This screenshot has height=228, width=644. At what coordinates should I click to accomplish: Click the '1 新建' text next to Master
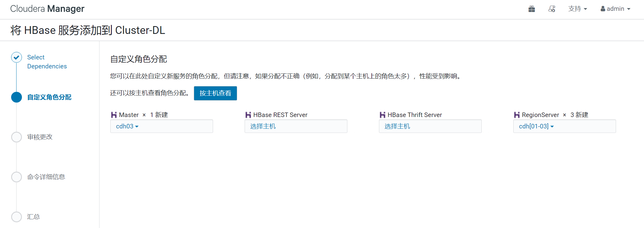point(159,115)
